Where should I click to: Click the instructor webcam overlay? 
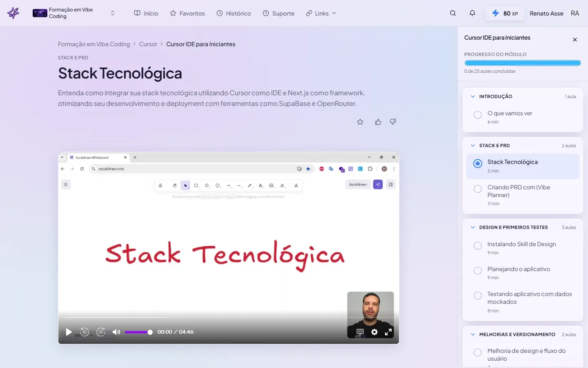tap(370, 314)
